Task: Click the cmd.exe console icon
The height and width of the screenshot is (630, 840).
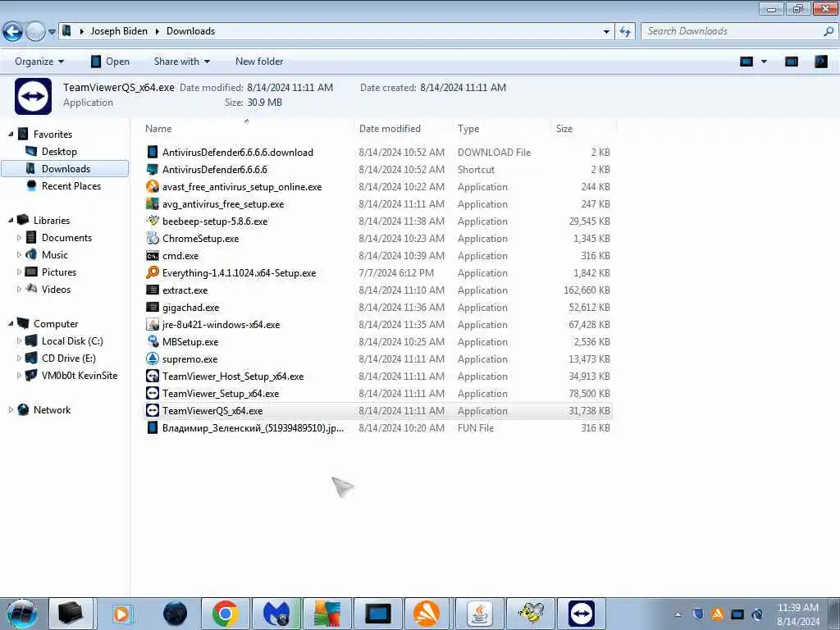Action: pos(153,256)
